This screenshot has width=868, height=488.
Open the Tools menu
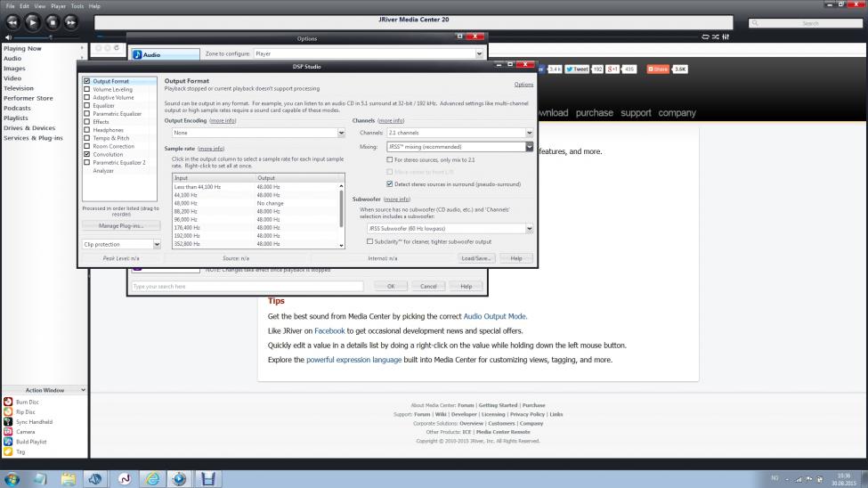[77, 6]
